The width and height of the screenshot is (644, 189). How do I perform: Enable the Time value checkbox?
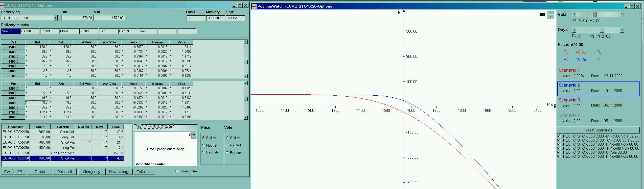(x=177, y=171)
